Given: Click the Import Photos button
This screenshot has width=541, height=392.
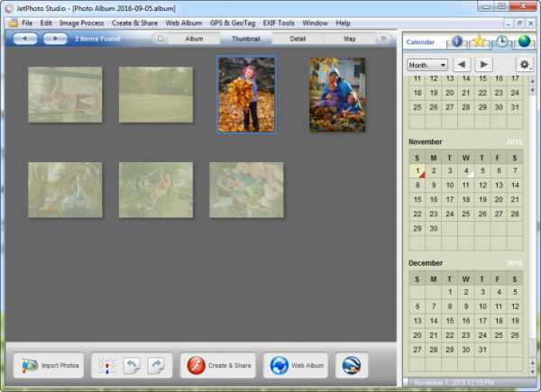Looking at the screenshot, I should tap(49, 365).
